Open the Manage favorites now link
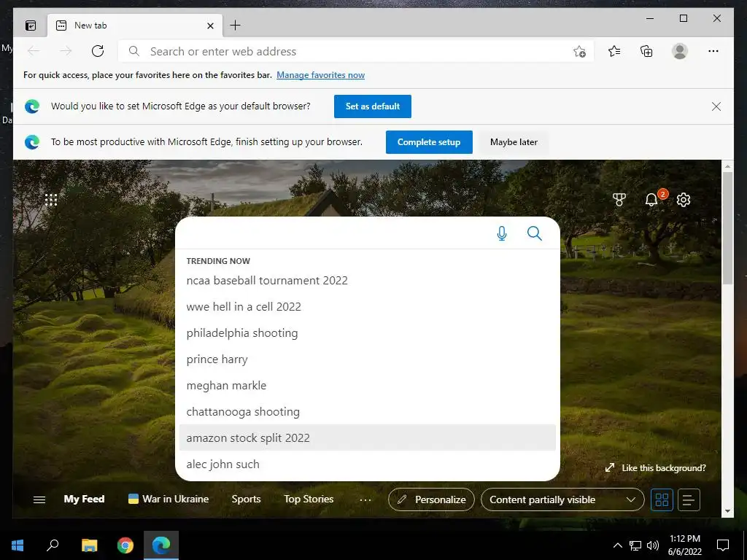Image resolution: width=747 pixels, height=560 pixels. point(321,75)
